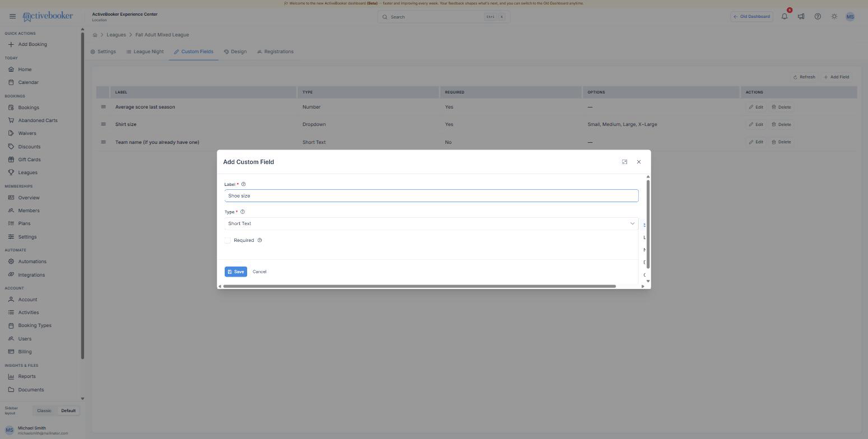This screenshot has height=439, width=868.
Task: Grab the drag handle for Team name row
Action: 103,142
